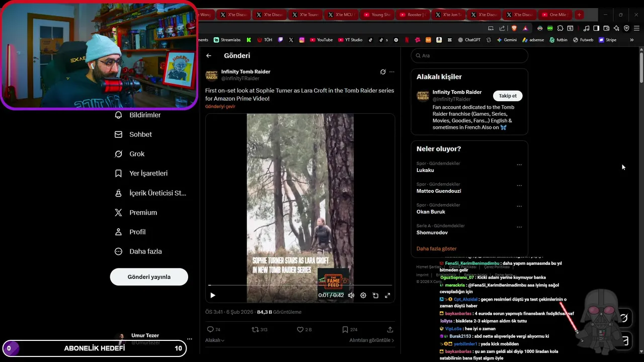
Task: Switch to the Young She YouTube tab
Action: point(377,15)
